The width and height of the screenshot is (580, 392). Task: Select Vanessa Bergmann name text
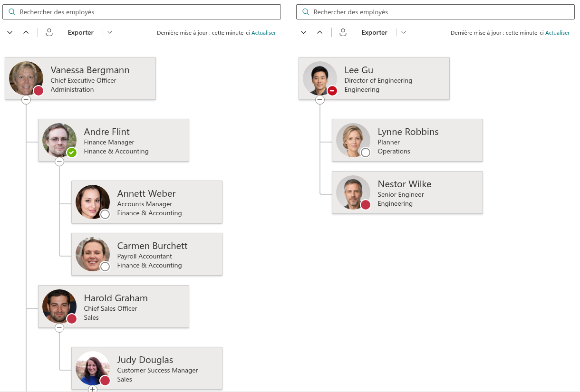90,70
